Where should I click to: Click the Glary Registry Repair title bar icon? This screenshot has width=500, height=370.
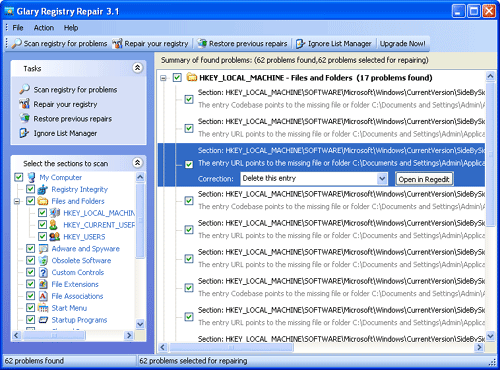[9, 11]
